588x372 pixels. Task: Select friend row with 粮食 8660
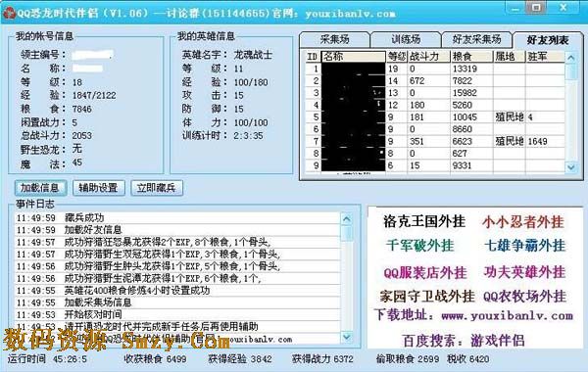[435, 129]
